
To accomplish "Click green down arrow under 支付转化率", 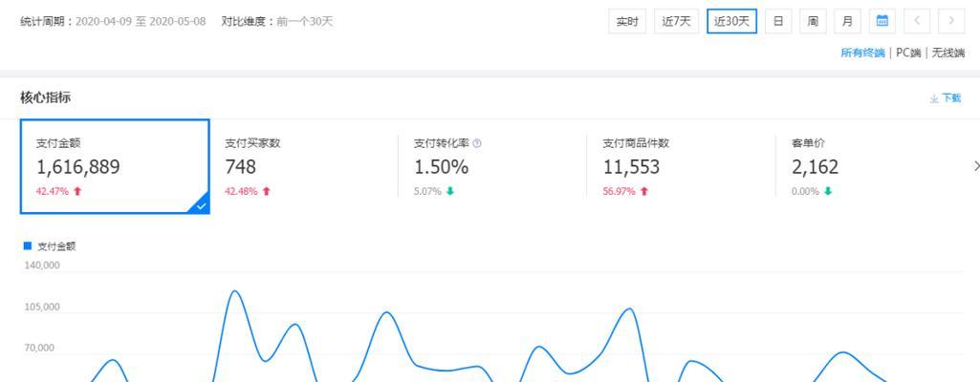I will [450, 192].
